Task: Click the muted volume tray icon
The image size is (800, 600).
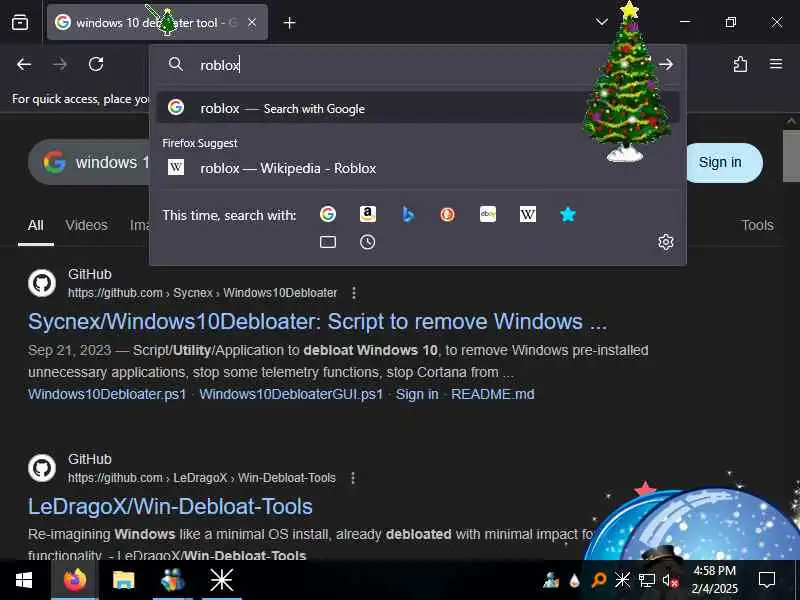Action: point(670,580)
